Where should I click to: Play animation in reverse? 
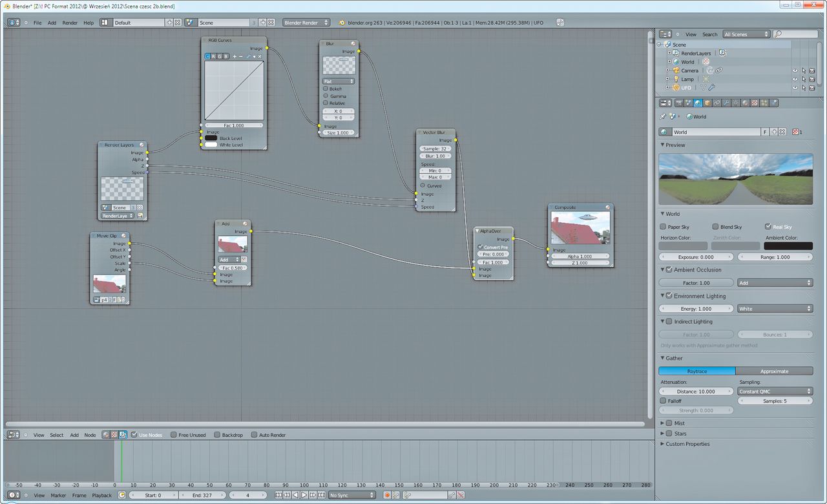coord(295,495)
